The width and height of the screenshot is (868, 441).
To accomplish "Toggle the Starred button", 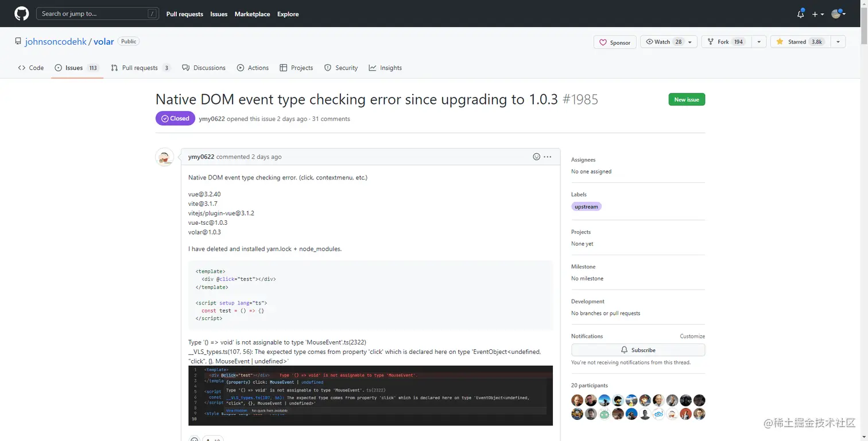I will [800, 42].
